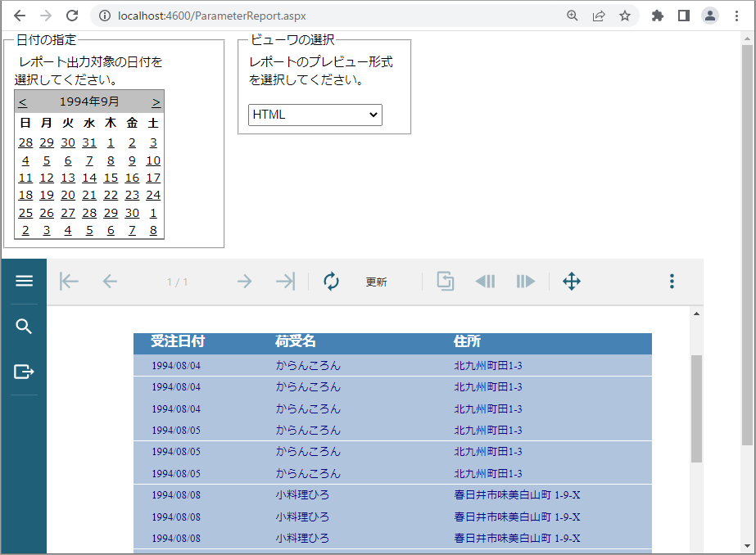Open the viewer toolbar more options menu
Image resolution: width=756 pixels, height=555 pixels.
pos(672,282)
